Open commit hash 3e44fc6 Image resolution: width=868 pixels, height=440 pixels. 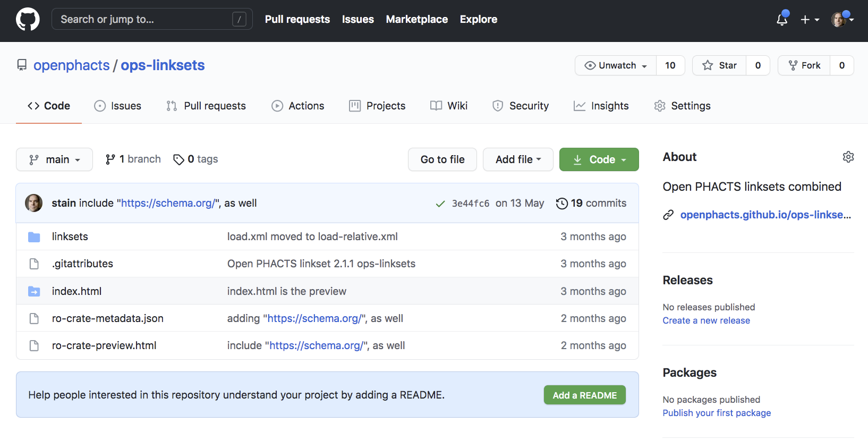point(471,204)
